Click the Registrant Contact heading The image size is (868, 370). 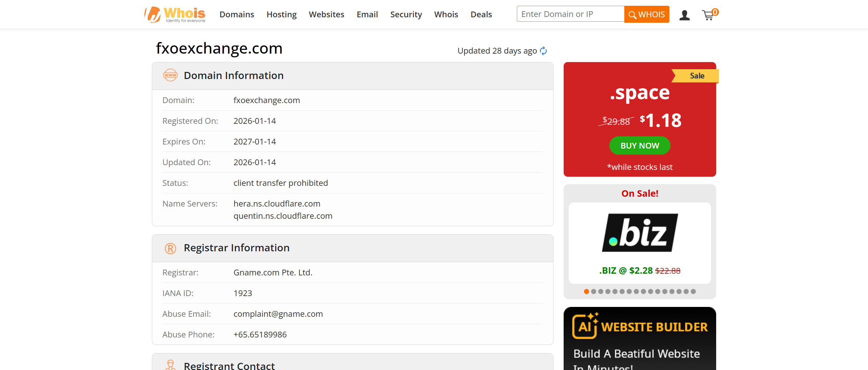click(229, 366)
